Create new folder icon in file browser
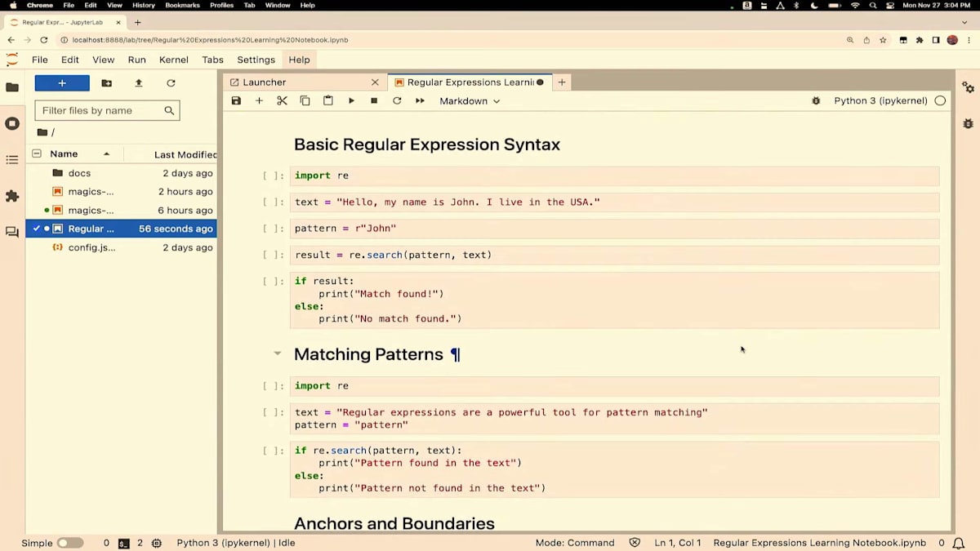 107,83
